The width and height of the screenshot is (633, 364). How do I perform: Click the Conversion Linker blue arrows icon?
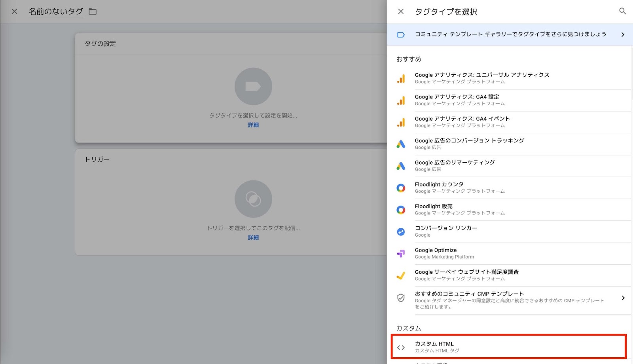click(401, 232)
